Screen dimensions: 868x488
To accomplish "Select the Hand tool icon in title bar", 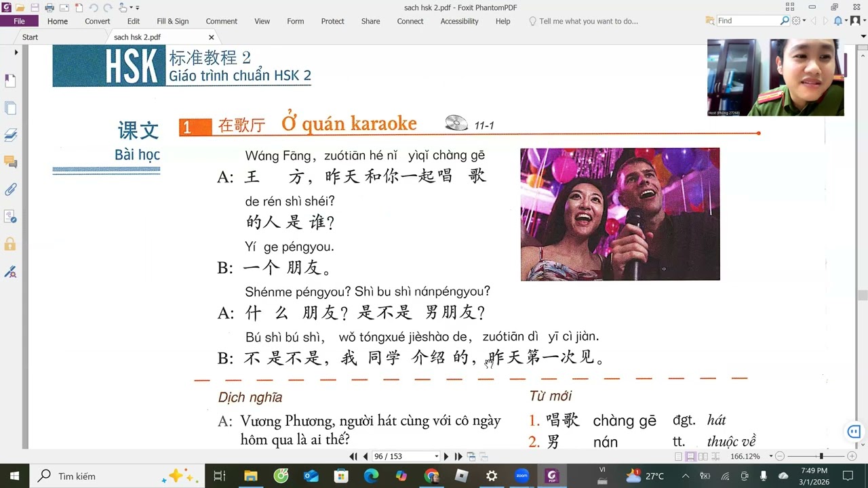I will tap(123, 8).
